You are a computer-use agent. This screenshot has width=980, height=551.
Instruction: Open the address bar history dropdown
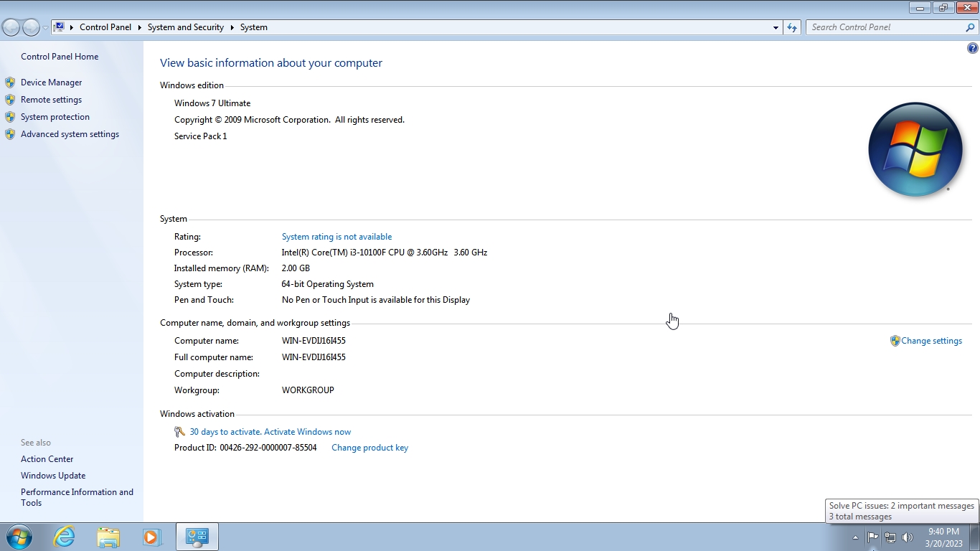click(x=776, y=27)
